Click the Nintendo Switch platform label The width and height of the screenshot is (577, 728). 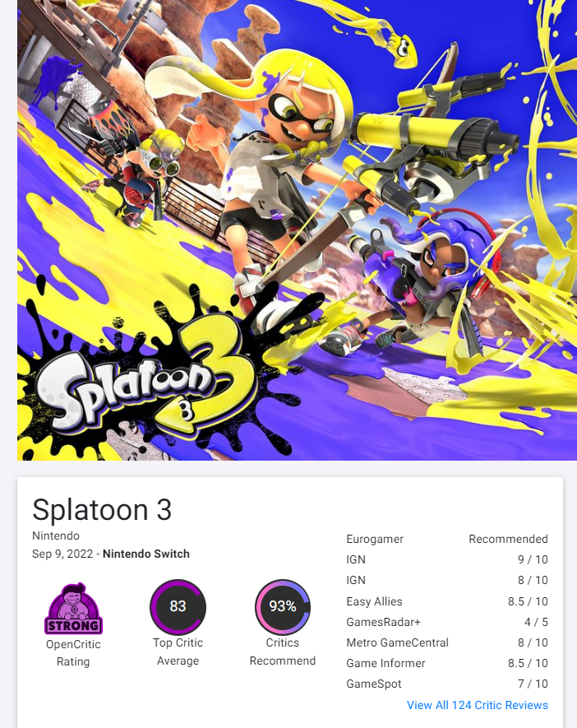(x=146, y=554)
